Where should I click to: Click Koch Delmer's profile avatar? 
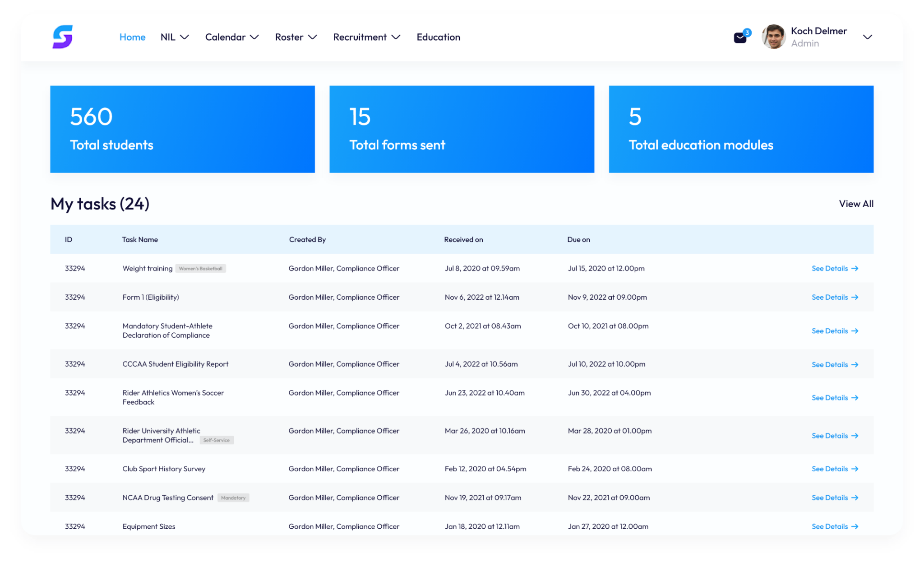(773, 37)
